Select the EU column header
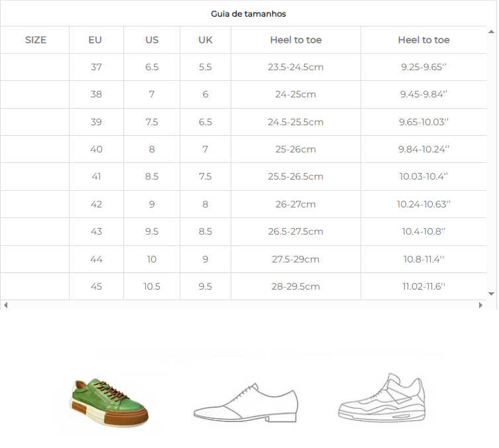The width and height of the screenshot is (499, 448). pos(95,40)
